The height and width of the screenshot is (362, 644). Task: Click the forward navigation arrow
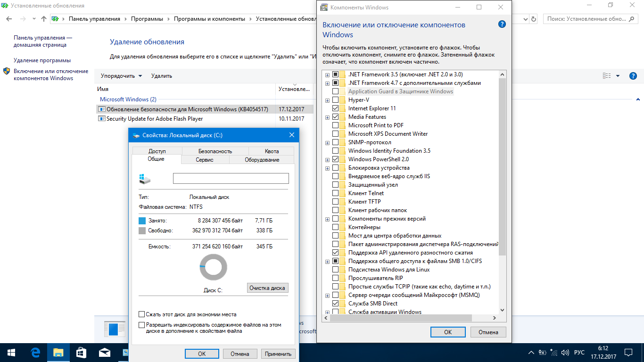[23, 19]
